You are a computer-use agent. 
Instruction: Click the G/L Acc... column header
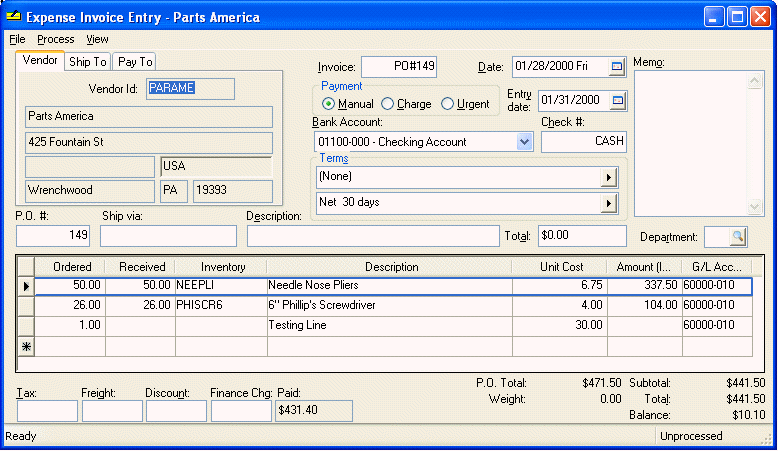[x=716, y=267]
